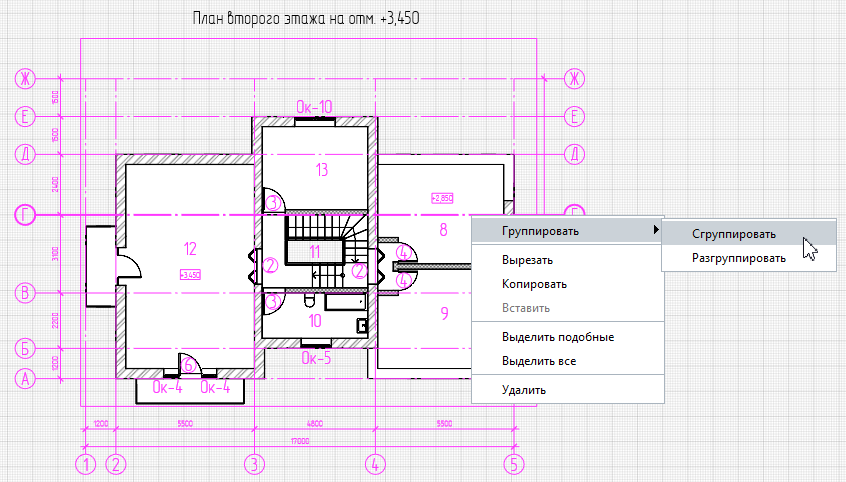846x482 pixels.
Task: Select the +2.850 elevation mark
Action: coord(442,198)
